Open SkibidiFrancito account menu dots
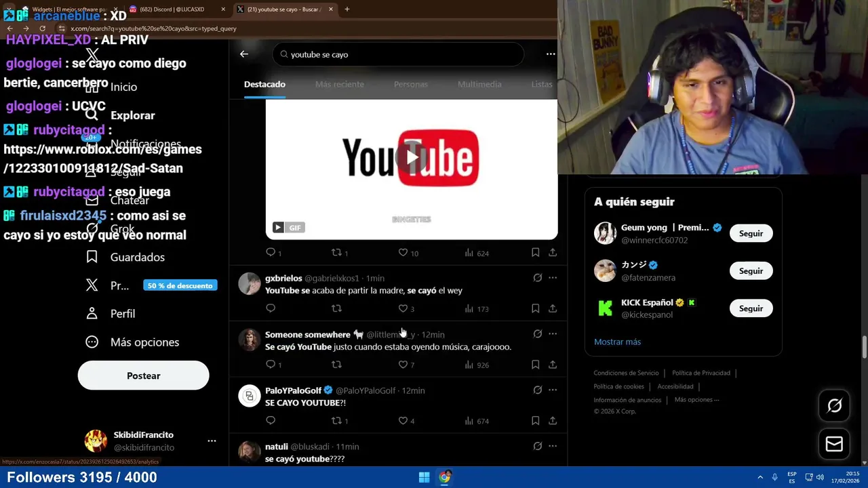 click(212, 441)
